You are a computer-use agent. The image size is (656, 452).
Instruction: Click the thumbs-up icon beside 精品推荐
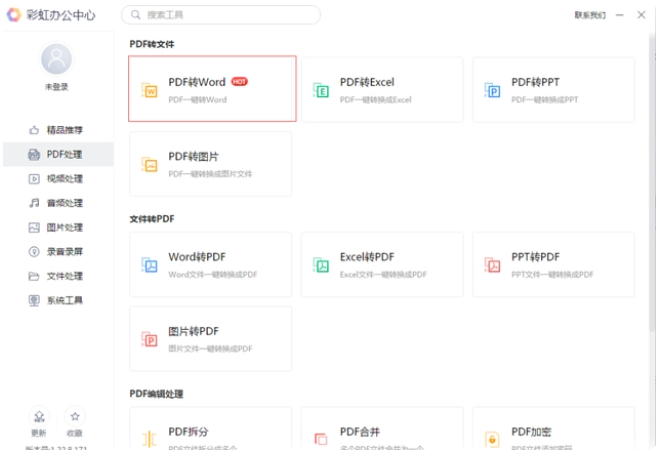point(34,130)
